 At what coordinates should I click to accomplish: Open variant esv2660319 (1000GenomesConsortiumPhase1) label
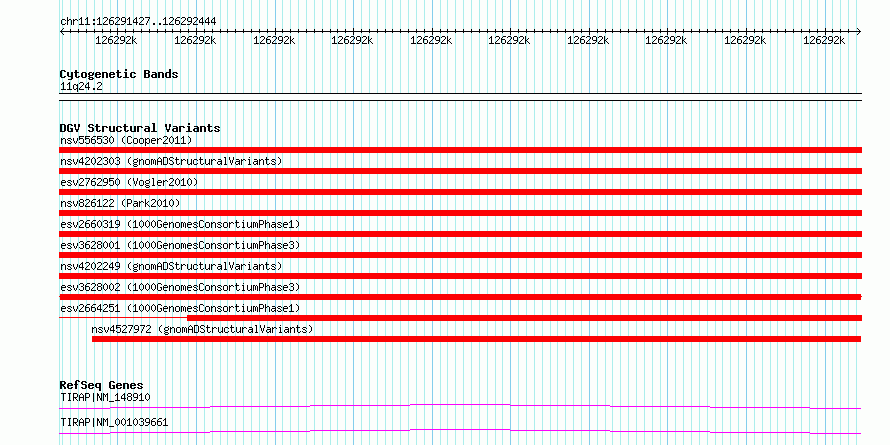pos(179,224)
